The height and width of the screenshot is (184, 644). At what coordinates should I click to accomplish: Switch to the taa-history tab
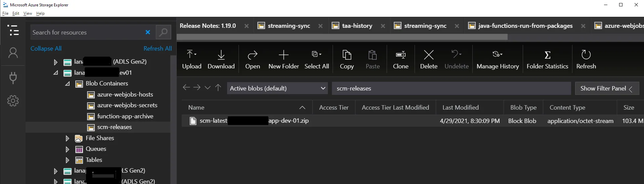coord(357,26)
